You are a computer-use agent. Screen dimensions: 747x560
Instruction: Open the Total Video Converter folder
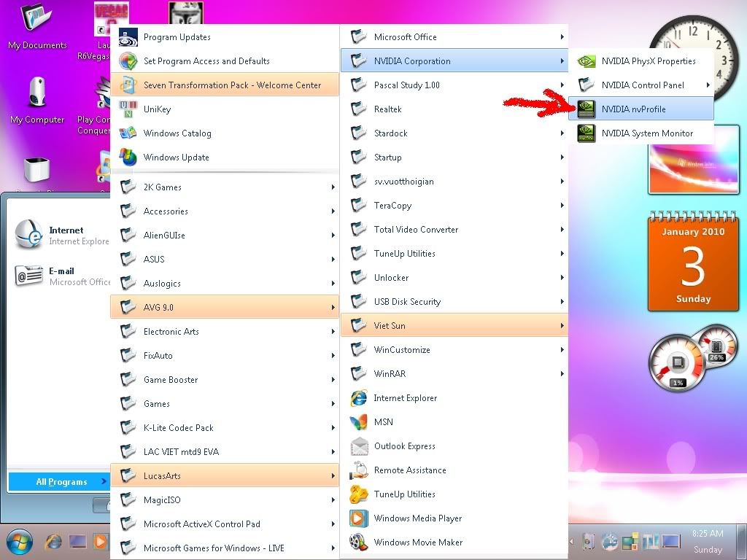[454, 230]
